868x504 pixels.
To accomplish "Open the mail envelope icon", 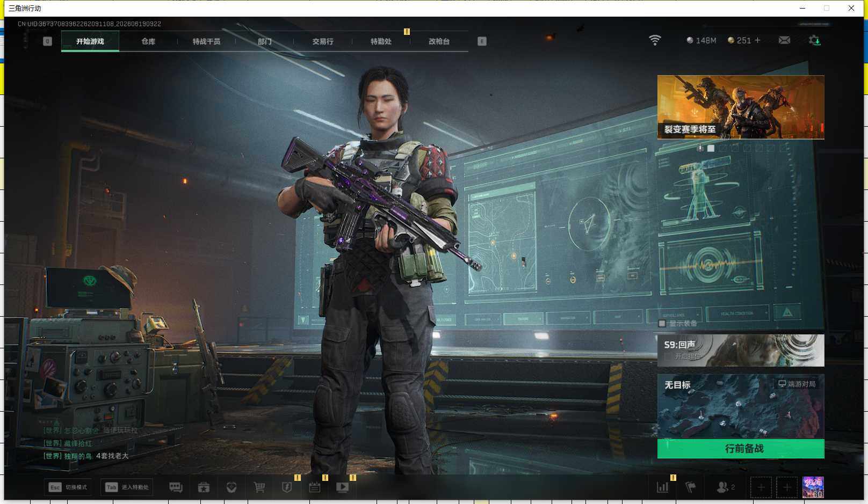I will [784, 40].
